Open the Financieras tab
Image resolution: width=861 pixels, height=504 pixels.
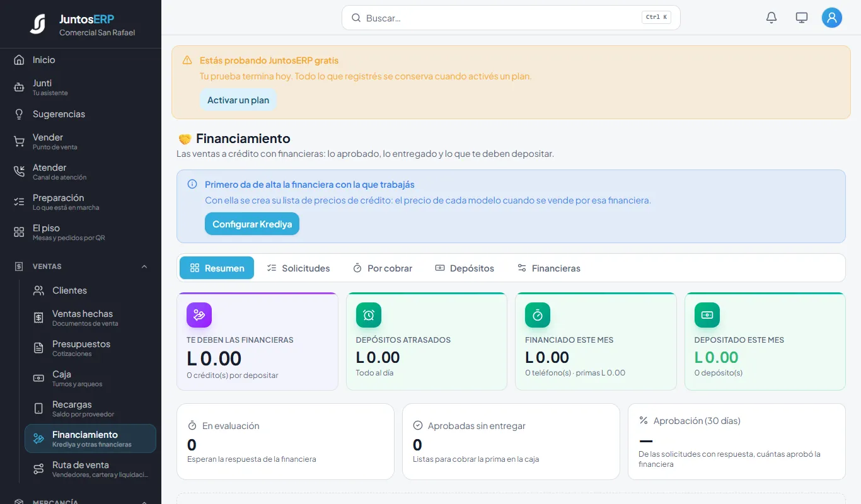pos(548,268)
